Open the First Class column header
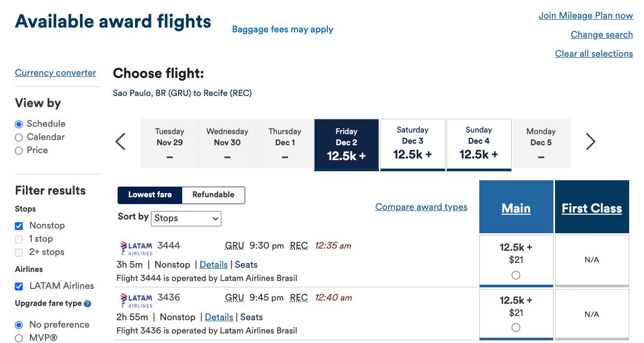This screenshot has height=343, width=644. [x=592, y=208]
